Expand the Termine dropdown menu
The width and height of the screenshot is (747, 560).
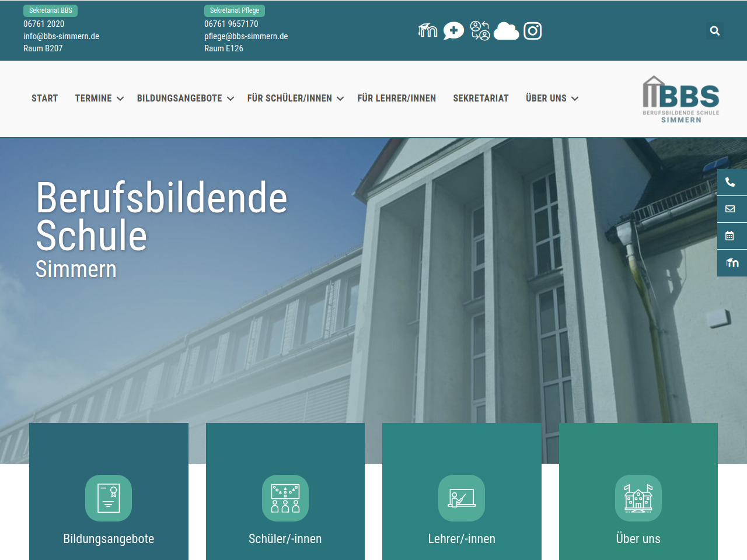pyautogui.click(x=99, y=98)
